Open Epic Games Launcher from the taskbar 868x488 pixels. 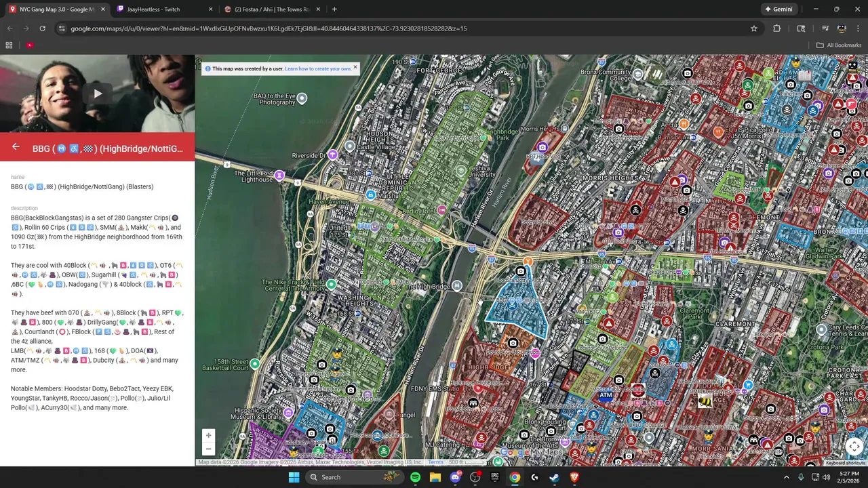[495, 477]
